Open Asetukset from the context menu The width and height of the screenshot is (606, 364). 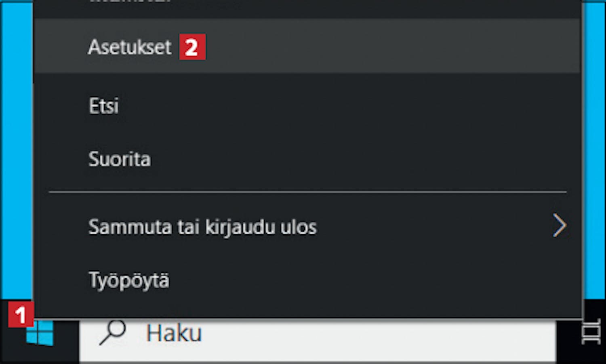click(x=130, y=47)
